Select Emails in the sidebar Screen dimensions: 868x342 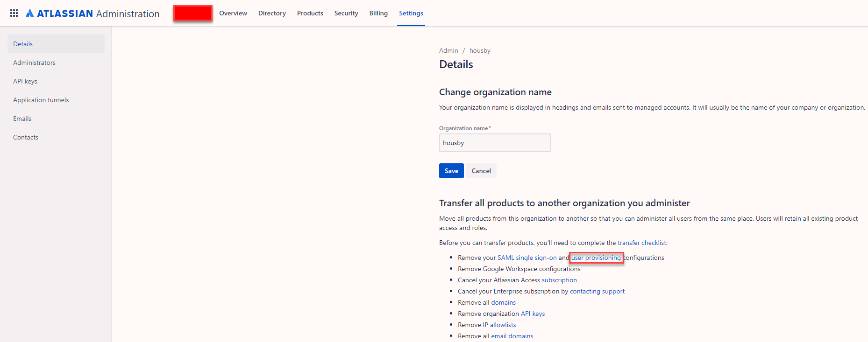pyautogui.click(x=56, y=119)
